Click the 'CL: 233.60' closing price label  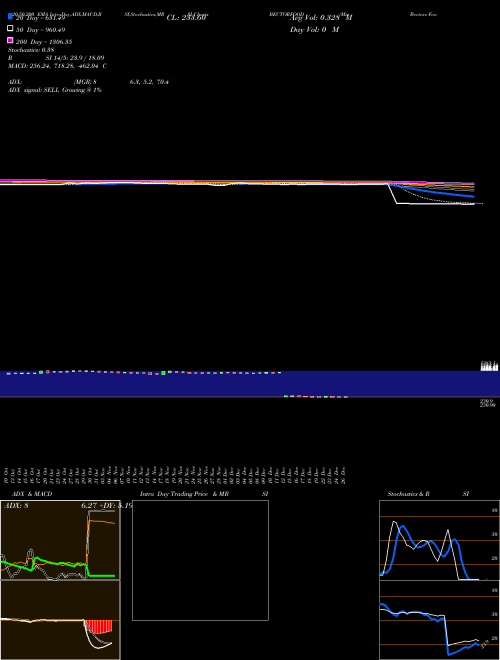[x=186, y=18]
